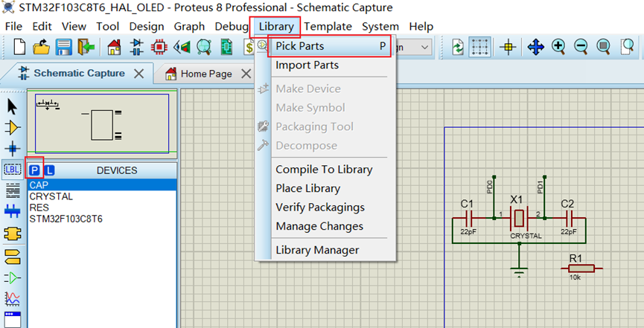The height and width of the screenshot is (328, 644).
Task: Click the Home Page toolbar house icon
Action: 114,47
